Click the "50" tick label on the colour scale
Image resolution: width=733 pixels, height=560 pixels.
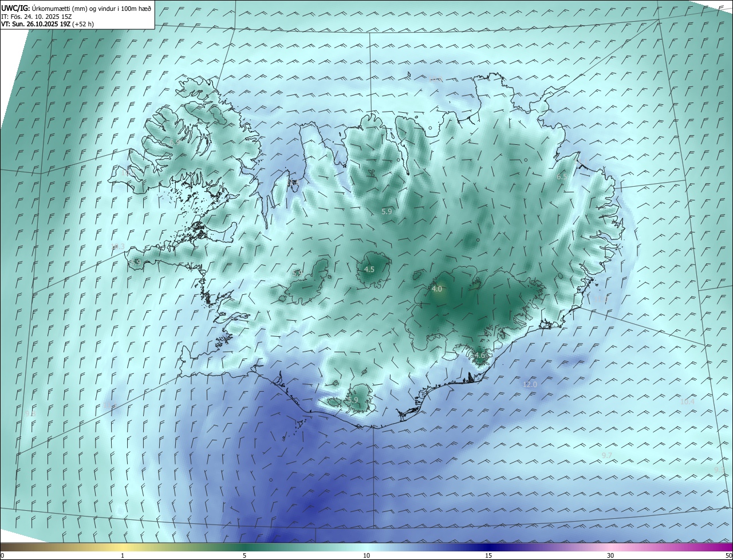728,555
